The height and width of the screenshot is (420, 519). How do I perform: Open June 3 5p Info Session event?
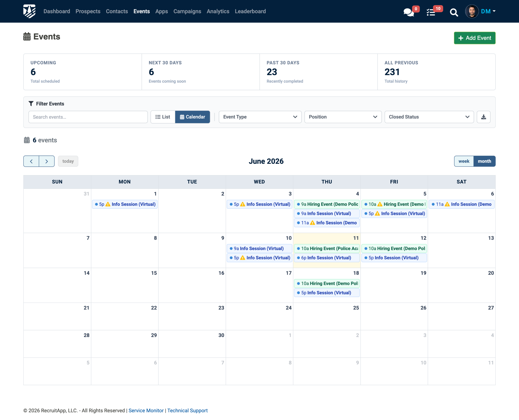(x=259, y=204)
